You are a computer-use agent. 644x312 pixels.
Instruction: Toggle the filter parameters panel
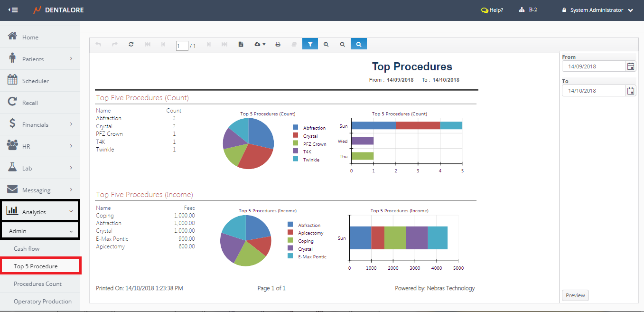[310, 44]
